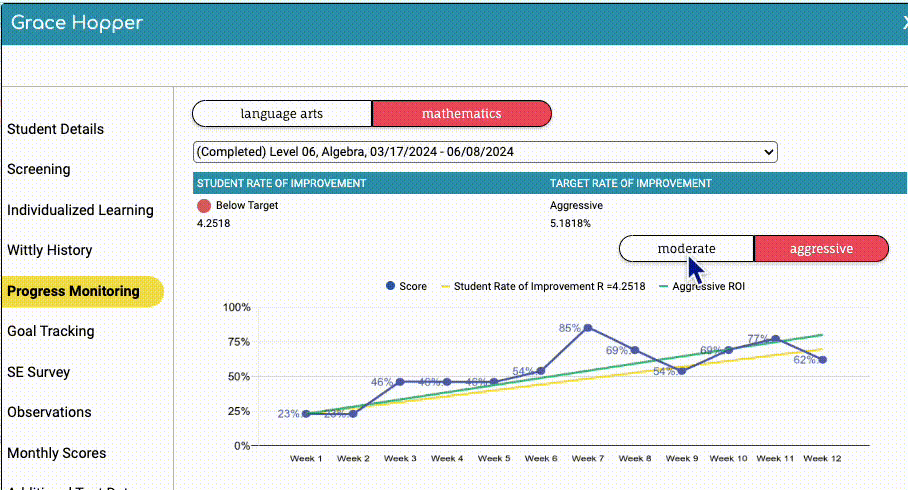Click the red Below Target indicator dot
This screenshot has height=490, width=908.
point(204,206)
